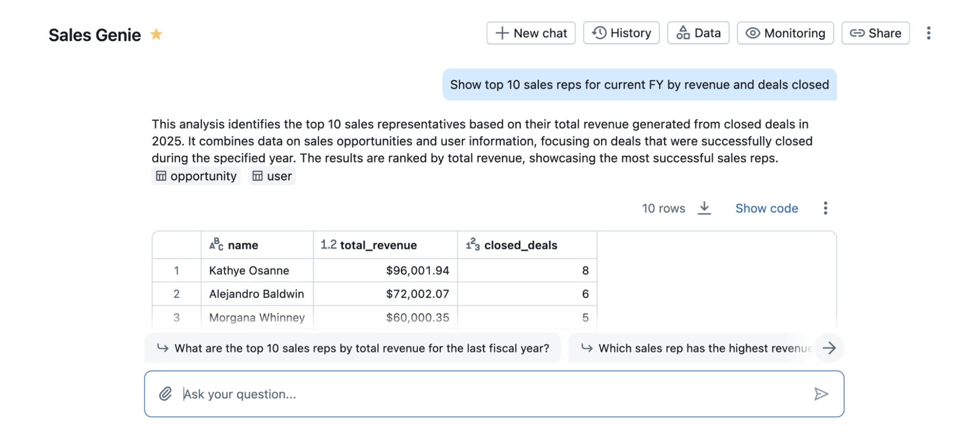Open chat History
The height and width of the screenshot is (432, 980).
point(621,33)
